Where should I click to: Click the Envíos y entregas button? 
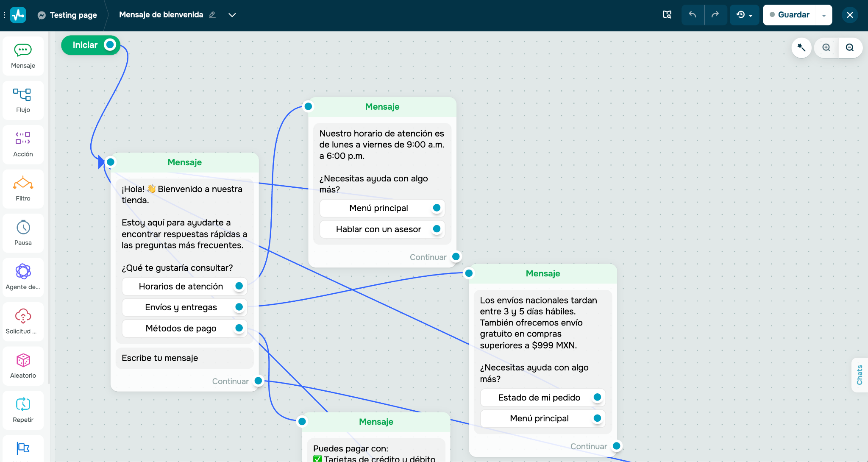coord(184,307)
